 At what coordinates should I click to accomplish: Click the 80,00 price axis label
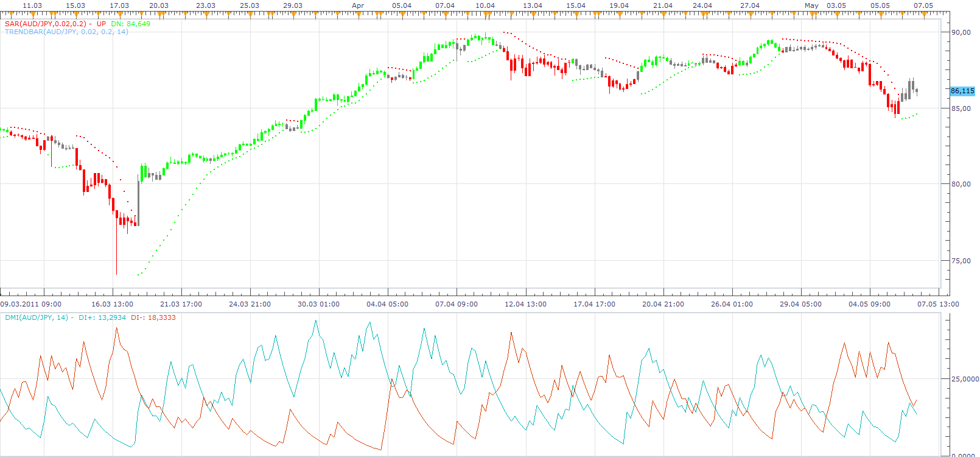click(961, 184)
